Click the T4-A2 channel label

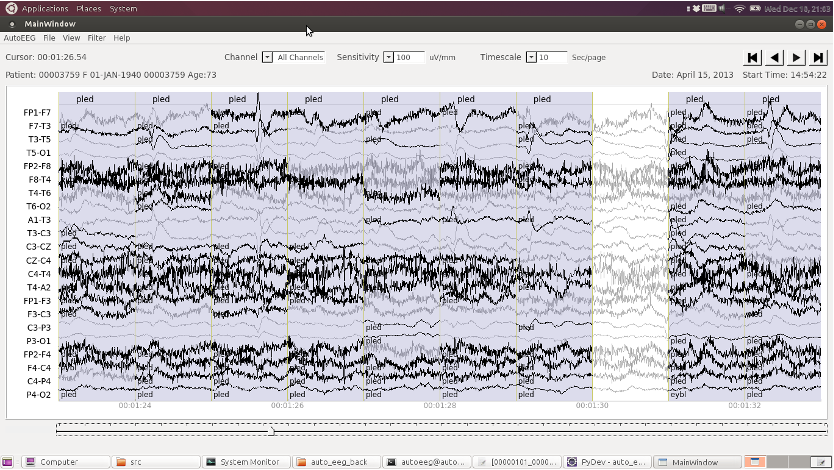[x=39, y=288]
